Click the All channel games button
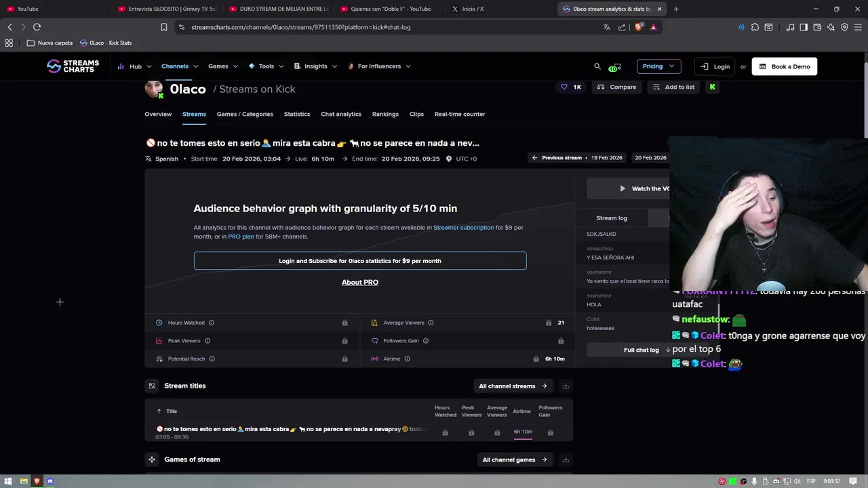The width and height of the screenshot is (868, 488). pos(515,460)
